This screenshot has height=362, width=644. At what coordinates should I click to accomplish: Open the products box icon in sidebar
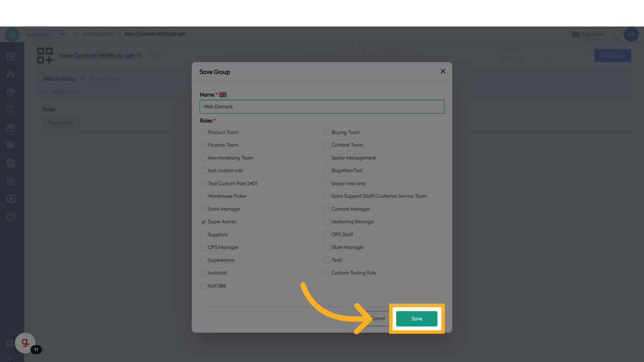(11, 92)
